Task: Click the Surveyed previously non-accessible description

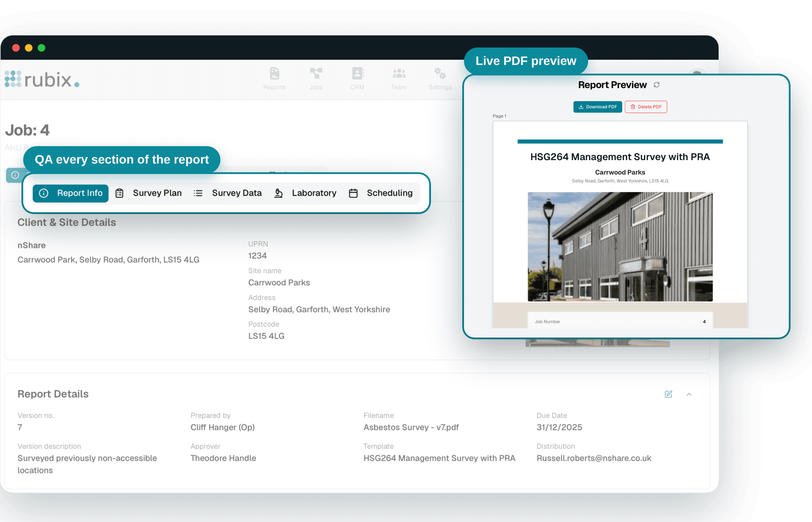Action: 87,464
